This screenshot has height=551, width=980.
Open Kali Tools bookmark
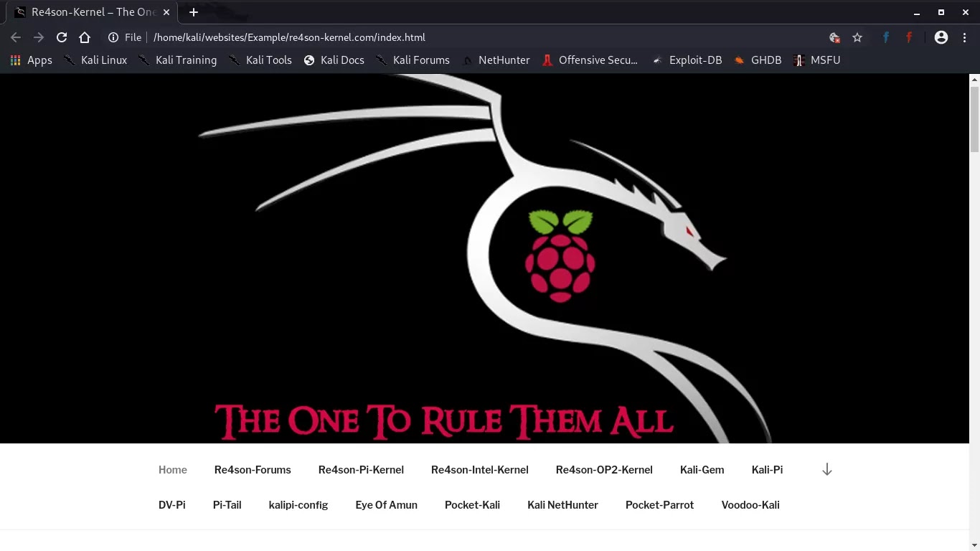click(x=260, y=60)
